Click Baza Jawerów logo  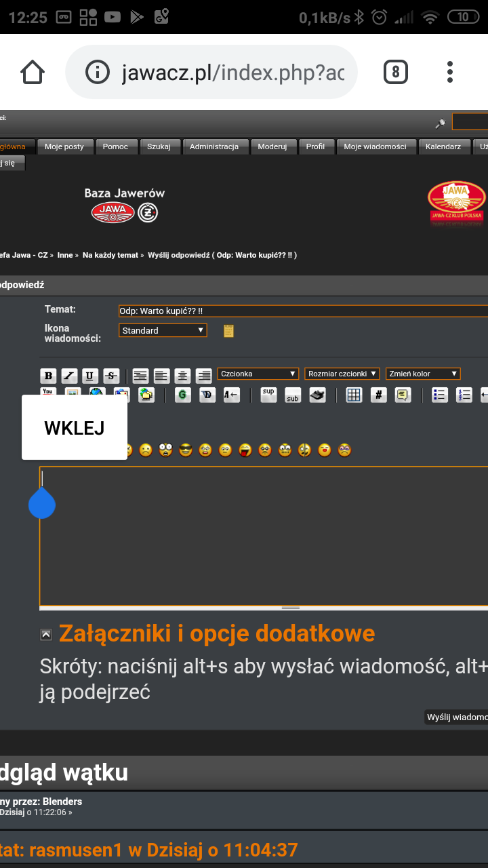click(x=125, y=205)
